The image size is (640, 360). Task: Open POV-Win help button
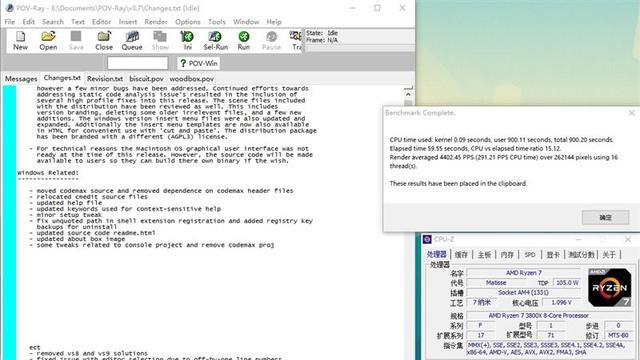click(199, 63)
